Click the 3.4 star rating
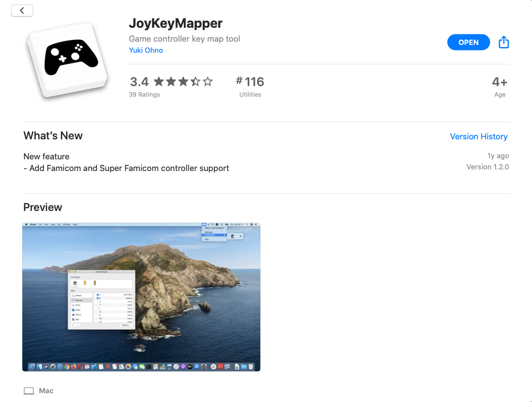Image resolution: width=532 pixels, height=402 pixels. coord(171,82)
